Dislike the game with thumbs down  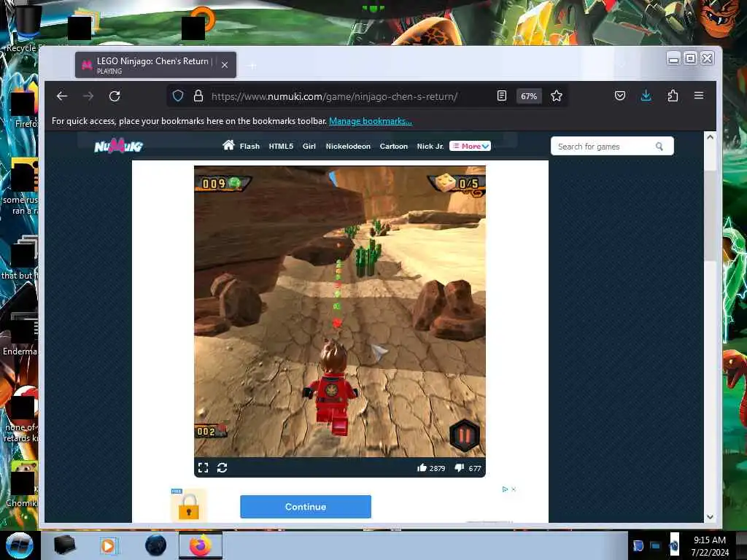(x=460, y=467)
